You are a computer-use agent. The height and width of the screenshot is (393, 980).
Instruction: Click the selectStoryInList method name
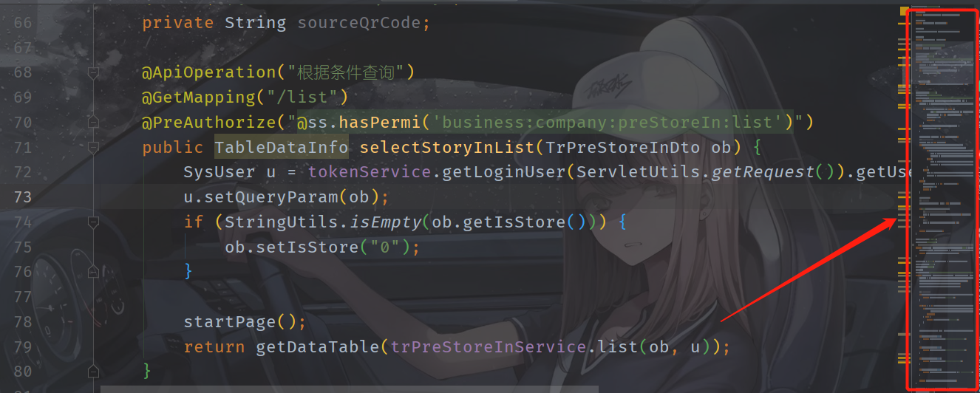point(447,148)
